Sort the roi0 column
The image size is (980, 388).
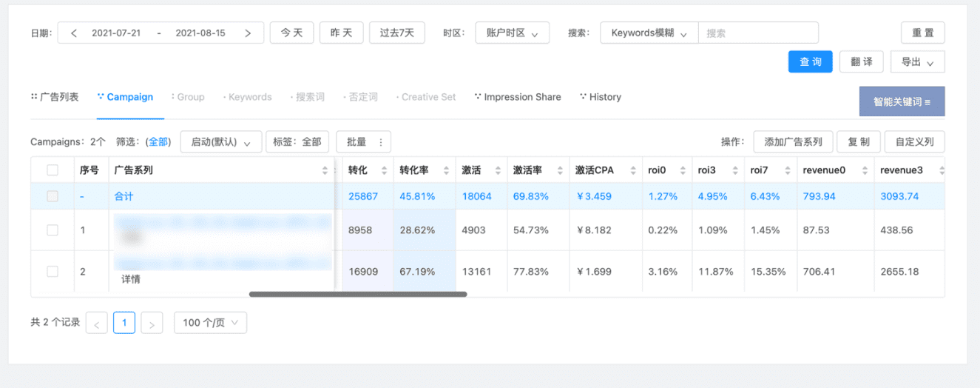[x=683, y=170]
